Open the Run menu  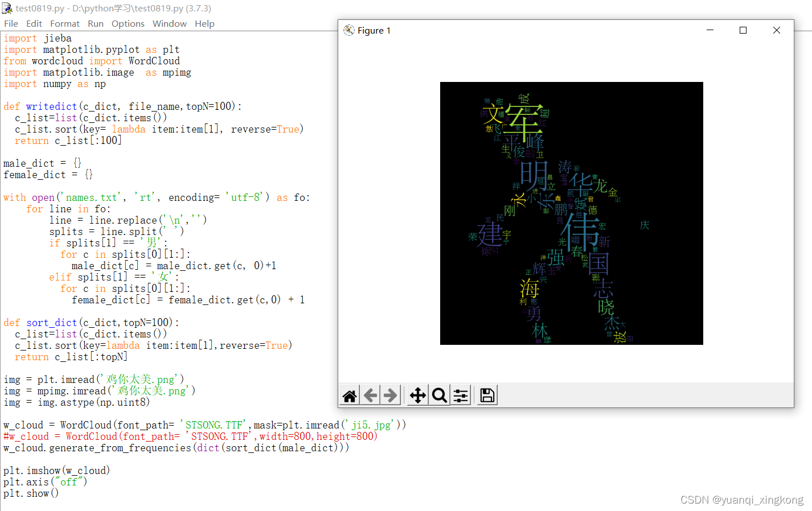pos(96,24)
